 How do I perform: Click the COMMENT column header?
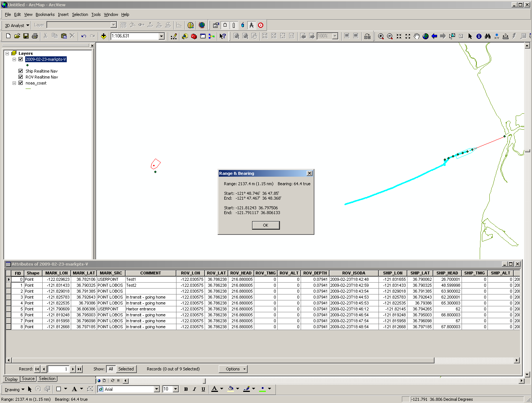(x=151, y=273)
